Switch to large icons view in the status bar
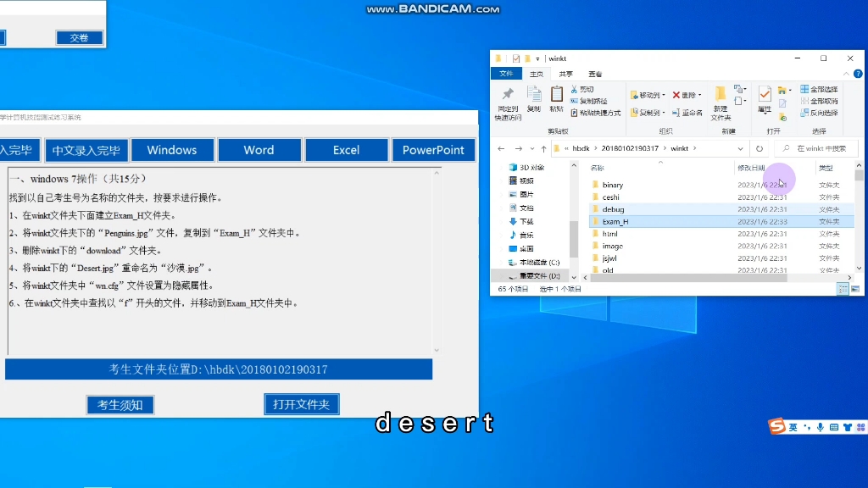 855,289
